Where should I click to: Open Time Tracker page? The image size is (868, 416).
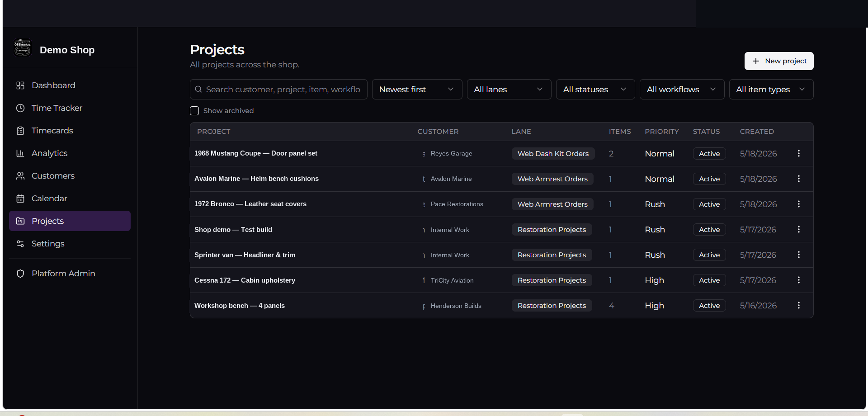tap(70, 108)
